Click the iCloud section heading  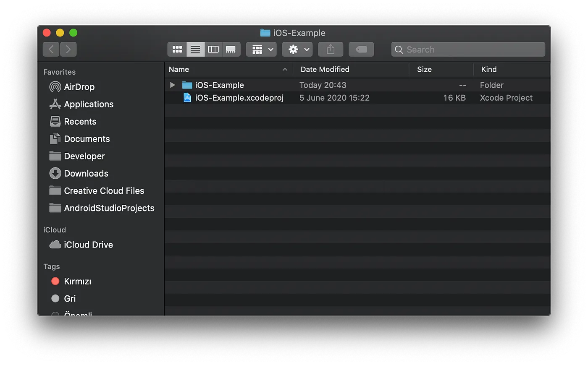55,230
